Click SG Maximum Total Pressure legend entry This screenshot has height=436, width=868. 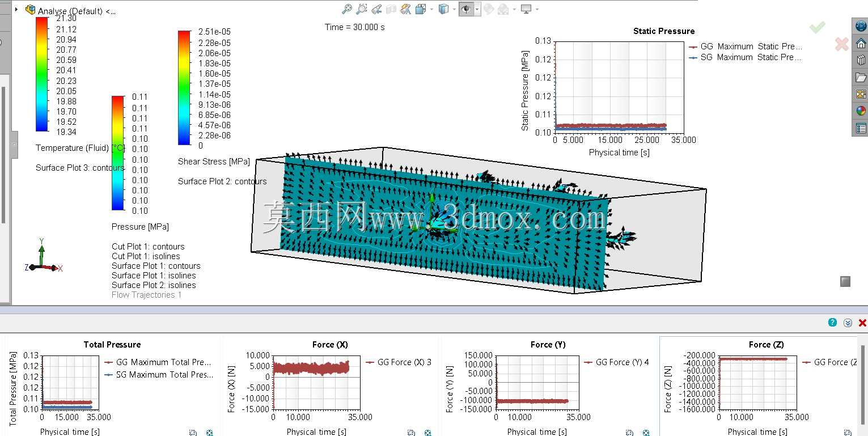pyautogui.click(x=158, y=375)
